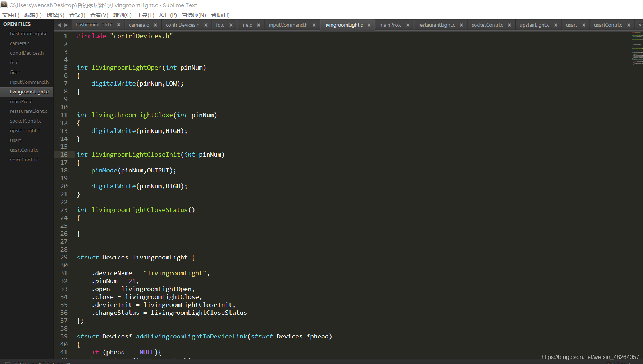Switch to the contrlDevices.h tab
Viewport: 643px width, 364px height.
pyautogui.click(x=182, y=25)
